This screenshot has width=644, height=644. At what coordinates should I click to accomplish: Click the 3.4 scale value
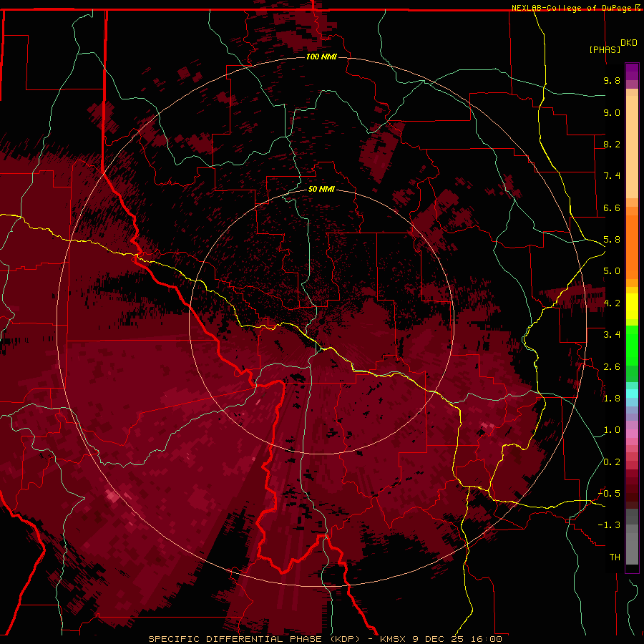coord(612,335)
